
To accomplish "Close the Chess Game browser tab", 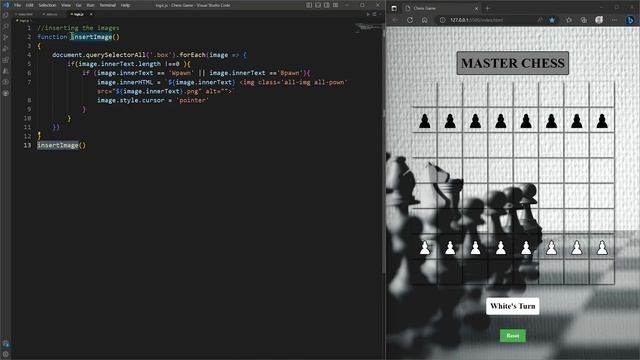I will click(476, 8).
